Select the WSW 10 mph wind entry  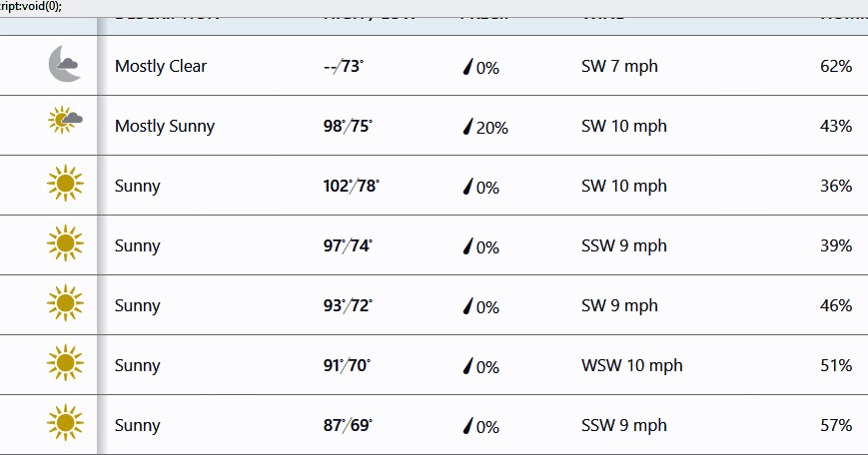pos(631,365)
